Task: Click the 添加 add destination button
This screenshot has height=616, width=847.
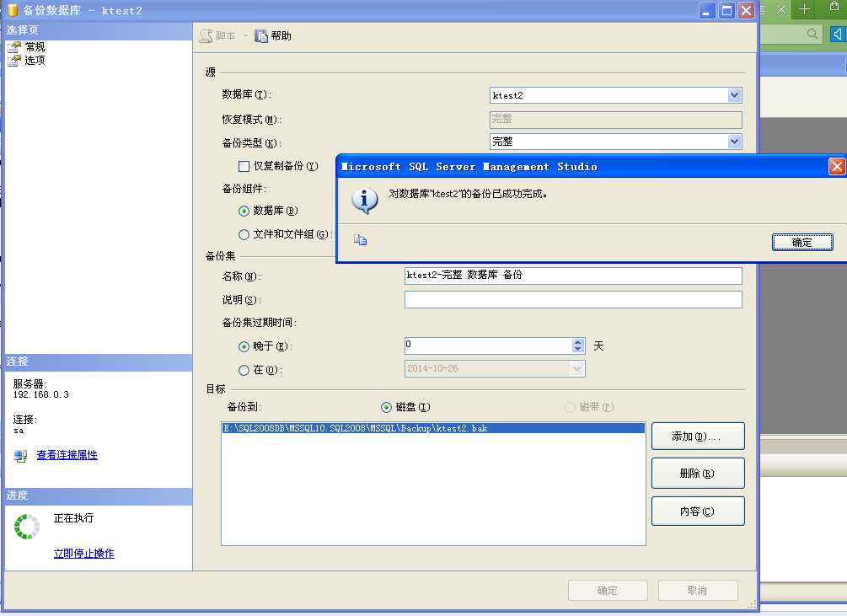Action: coord(698,437)
